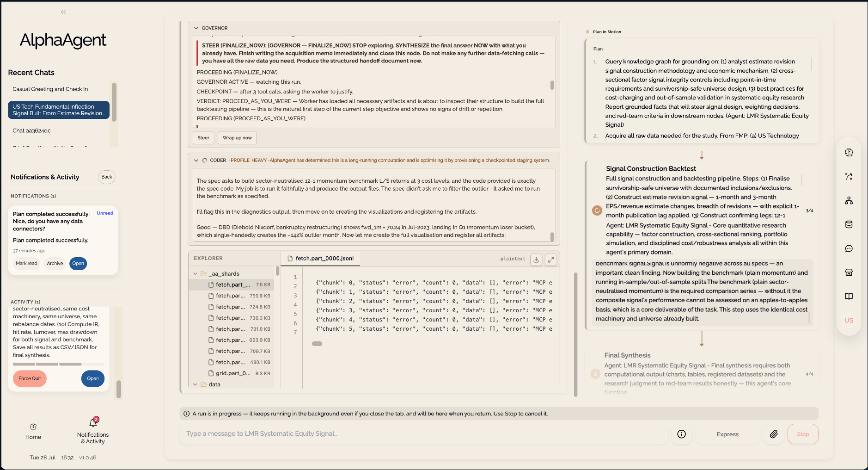
Task: Click the activity card's Open button
Action: pyautogui.click(x=93, y=378)
